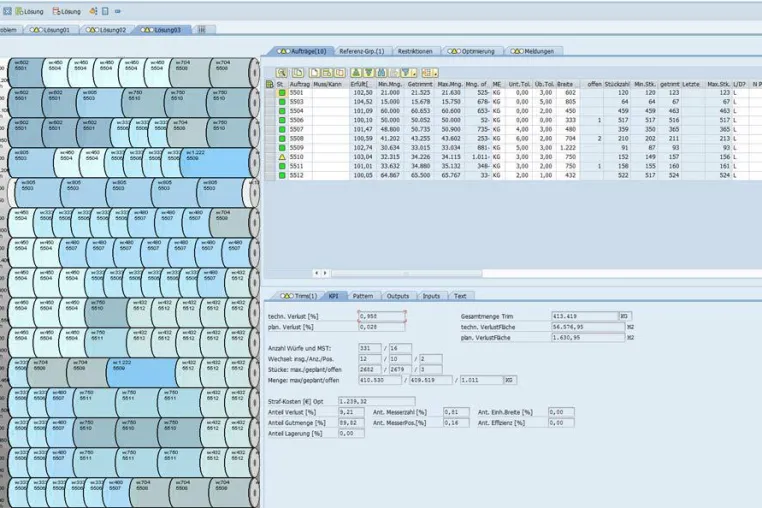This screenshot has height=508, width=762.
Task: Sort ascending with the table toolbar icon
Action: click(x=356, y=73)
